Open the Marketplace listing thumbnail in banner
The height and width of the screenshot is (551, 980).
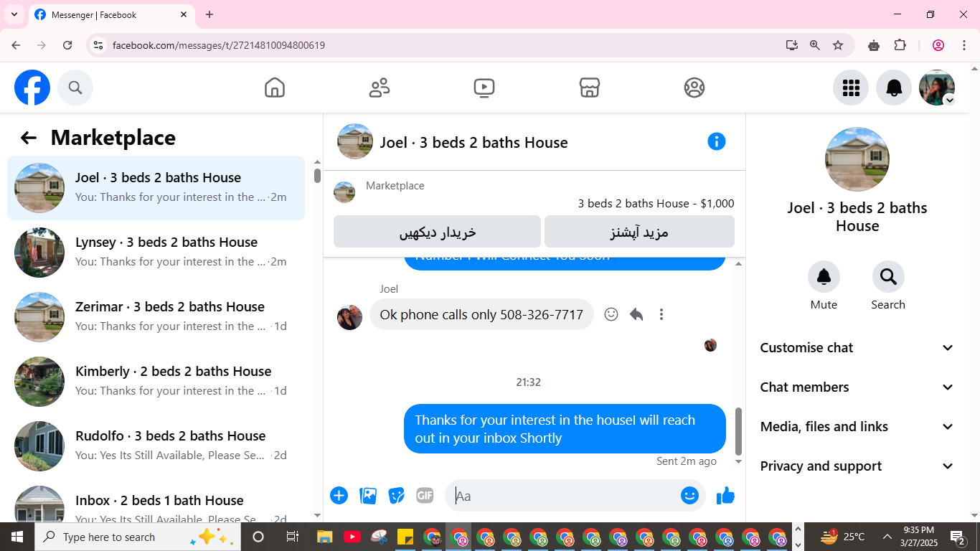[x=344, y=192]
